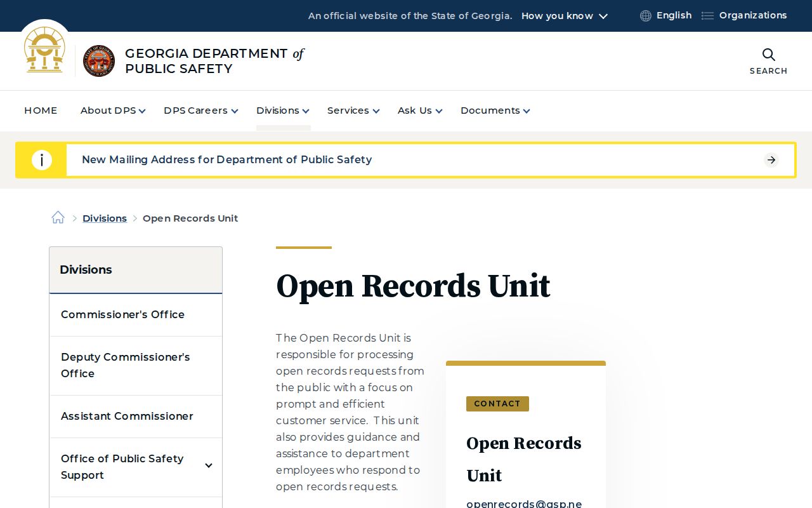Open the DPS Careers menu chevron
812x508 pixels.
point(235,111)
